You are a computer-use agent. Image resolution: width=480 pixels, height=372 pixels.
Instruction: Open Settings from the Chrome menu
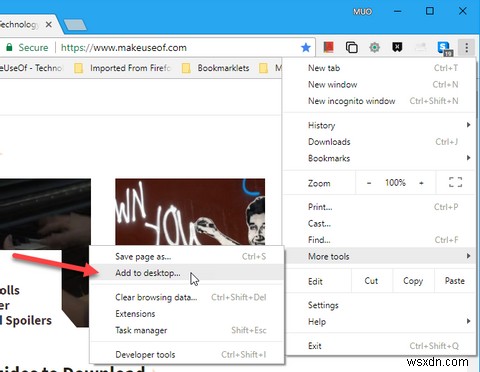(x=379, y=305)
